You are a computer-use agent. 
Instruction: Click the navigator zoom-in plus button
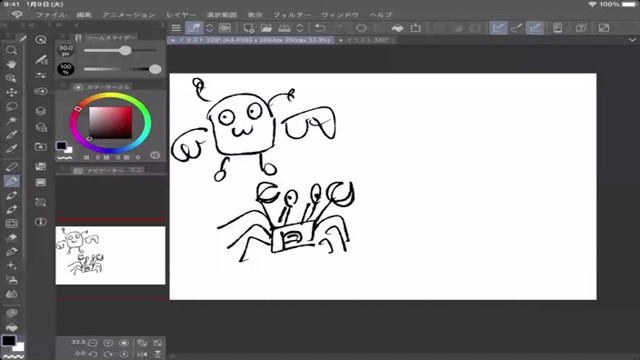(x=108, y=343)
